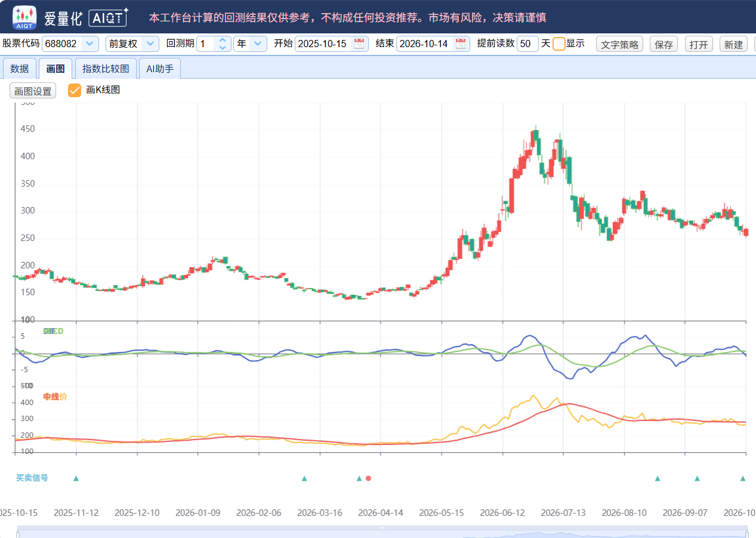
Task: Click the 2026-01-09 date axis label
Action: tap(198, 513)
